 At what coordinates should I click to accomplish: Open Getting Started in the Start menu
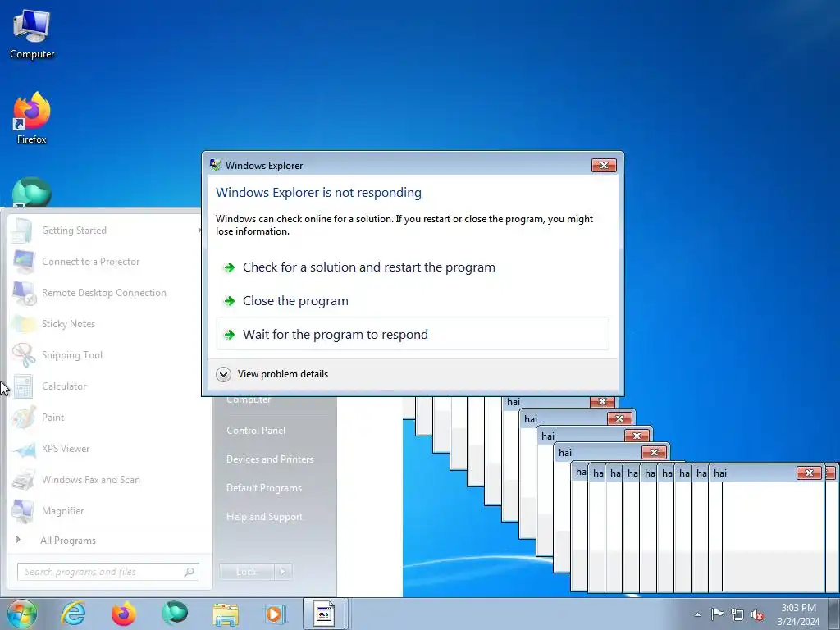click(x=74, y=231)
